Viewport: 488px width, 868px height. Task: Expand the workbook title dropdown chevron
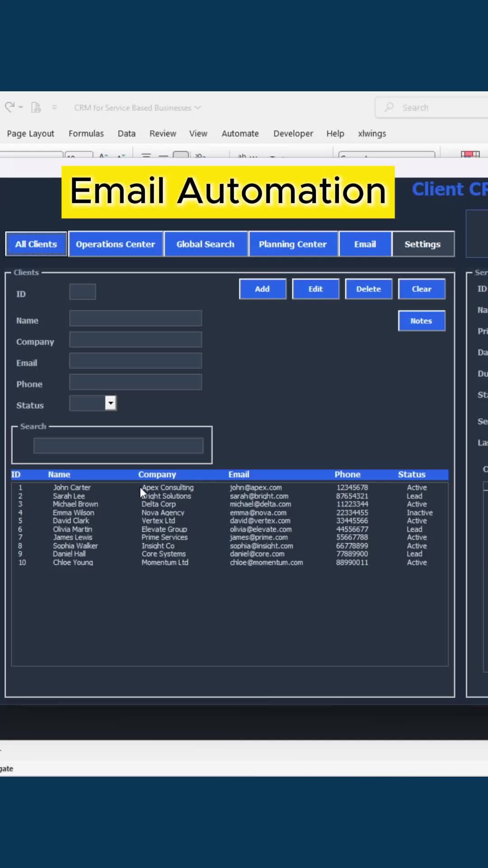coord(197,108)
